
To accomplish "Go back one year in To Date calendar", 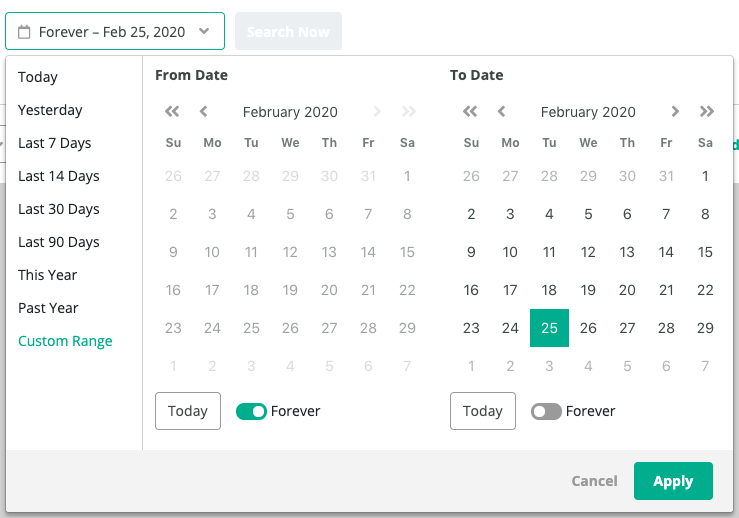I will tap(470, 112).
